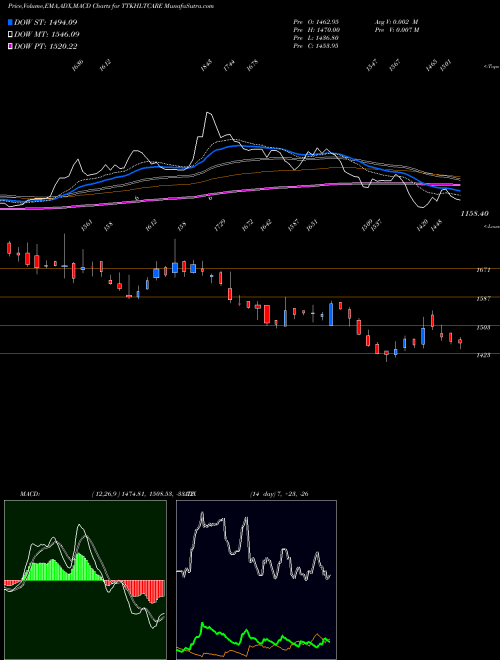This screenshot has width=500, height=660.
Task: Click the 'Pre V: 0.007 M' value
Action: (396, 30)
